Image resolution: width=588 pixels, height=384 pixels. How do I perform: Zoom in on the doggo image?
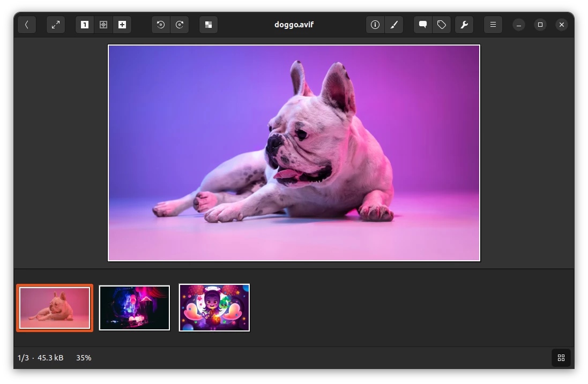[x=122, y=25]
